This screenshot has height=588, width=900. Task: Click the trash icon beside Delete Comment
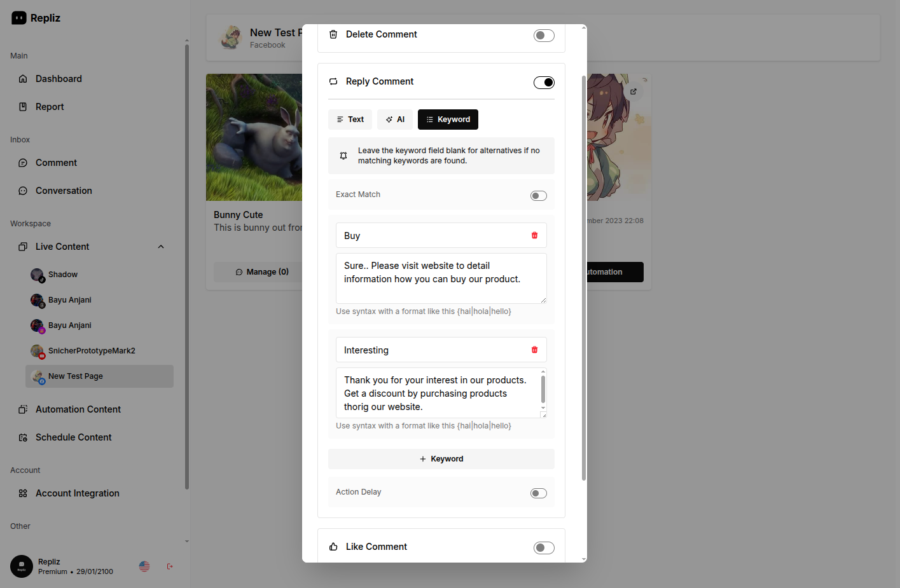point(333,34)
